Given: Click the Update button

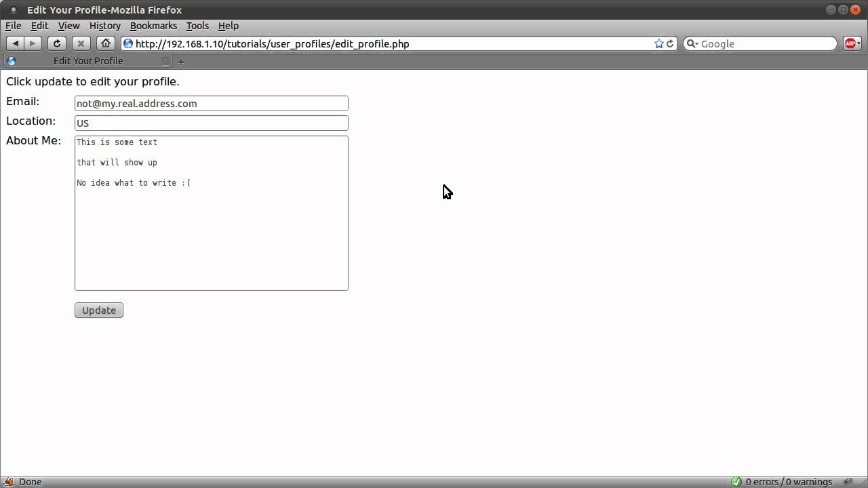Looking at the screenshot, I should pyautogui.click(x=99, y=310).
